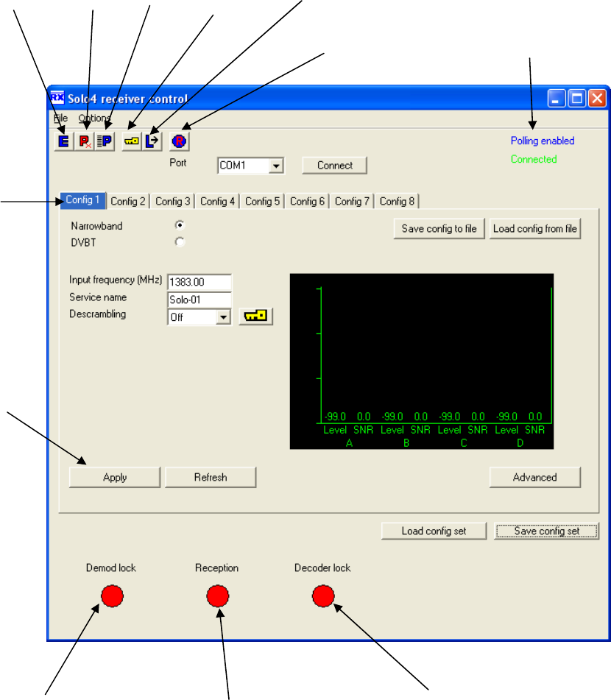The height and width of the screenshot is (700, 611).
Task: Click the blue E engineering toolbar icon
Action: coord(63,141)
